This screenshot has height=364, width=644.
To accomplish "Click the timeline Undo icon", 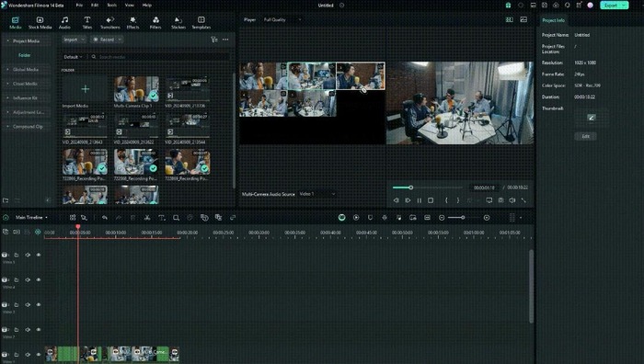I will [x=105, y=218].
